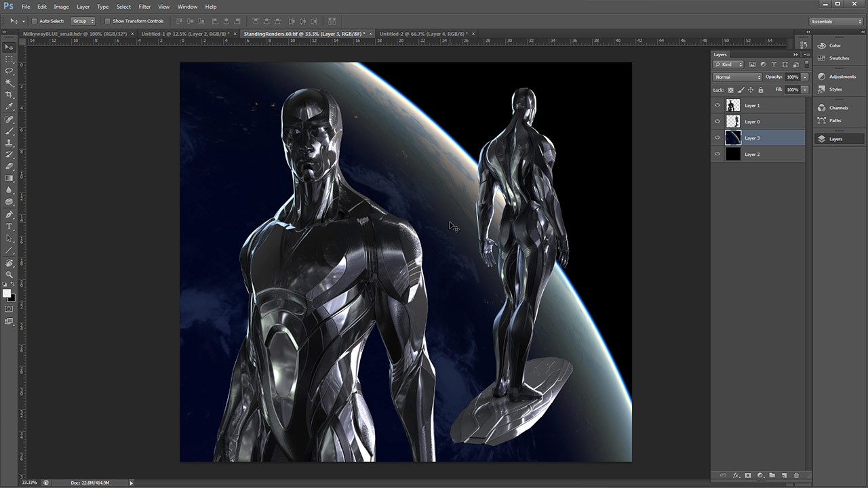Viewport: 868px width, 488px height.
Task: Toggle visibility of Layer 2
Action: (717, 155)
